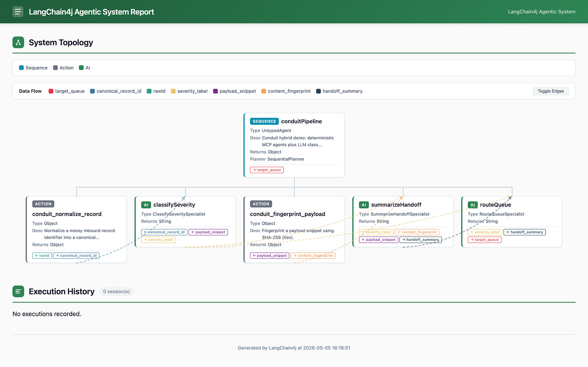This screenshot has height=367, width=588.
Task: Click the severity_label chip in summarizeHandoff
Action: click(x=376, y=232)
